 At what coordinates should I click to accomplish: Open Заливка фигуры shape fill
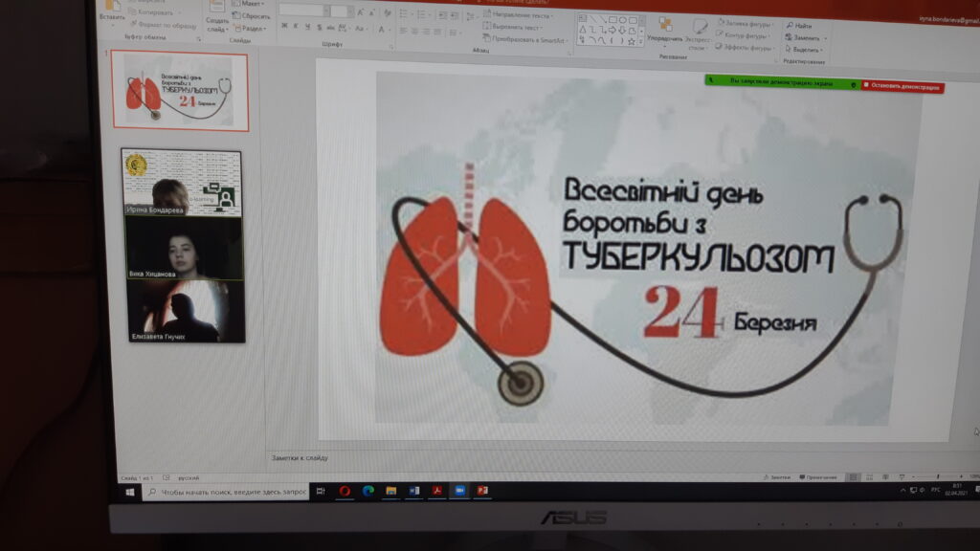coord(745,24)
